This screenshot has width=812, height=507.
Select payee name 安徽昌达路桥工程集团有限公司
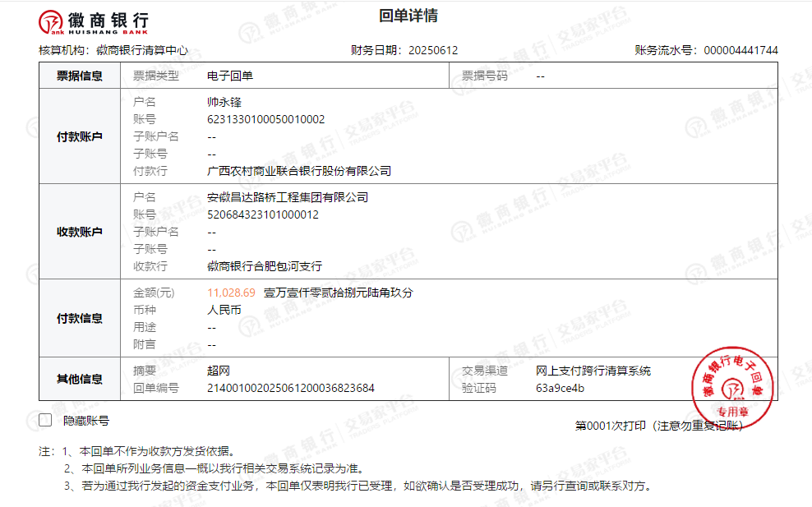[288, 198]
